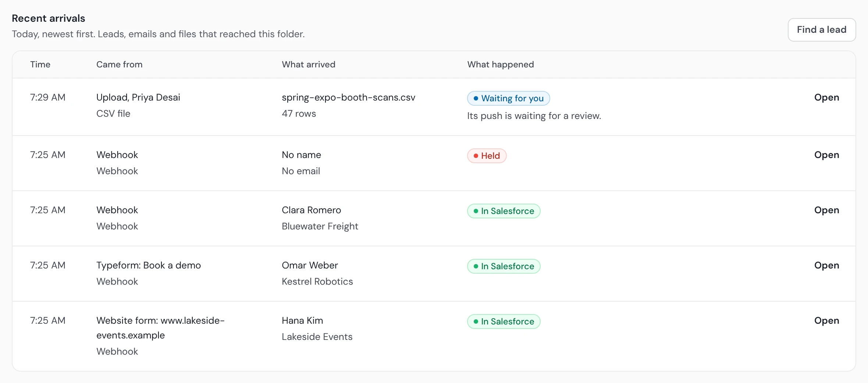Click the name Hana Kim

302,321
